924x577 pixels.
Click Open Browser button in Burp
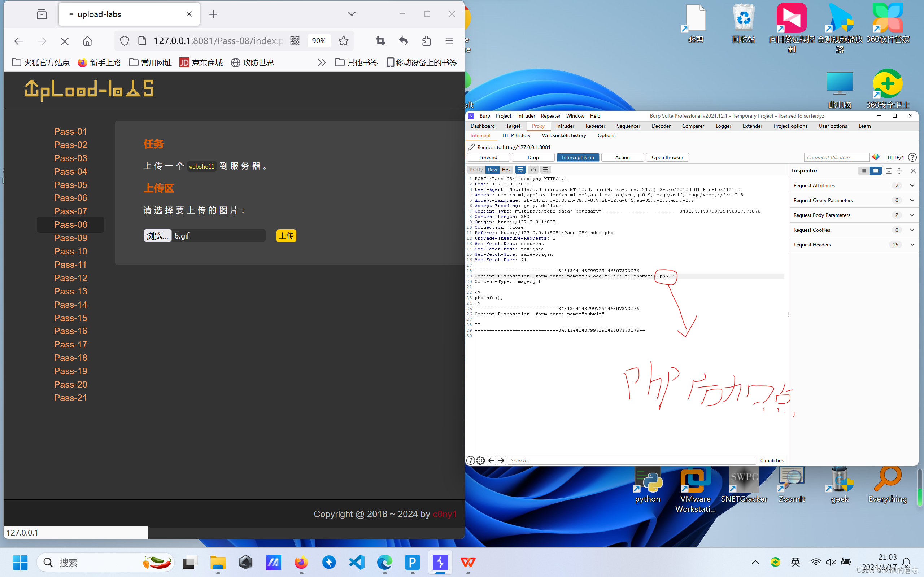click(667, 157)
